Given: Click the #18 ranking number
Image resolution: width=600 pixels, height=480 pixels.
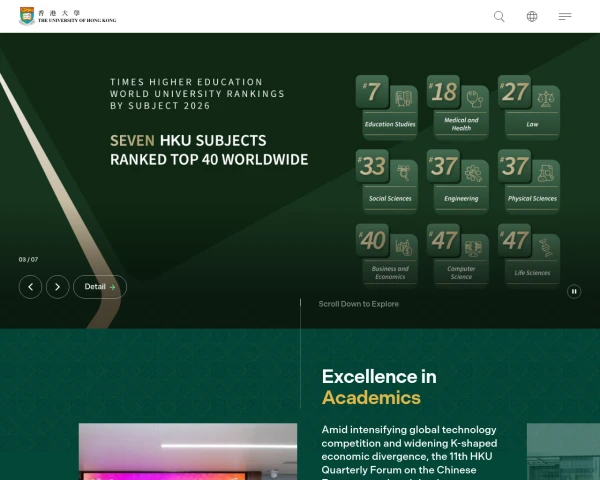Looking at the screenshot, I should pyautogui.click(x=443, y=92).
